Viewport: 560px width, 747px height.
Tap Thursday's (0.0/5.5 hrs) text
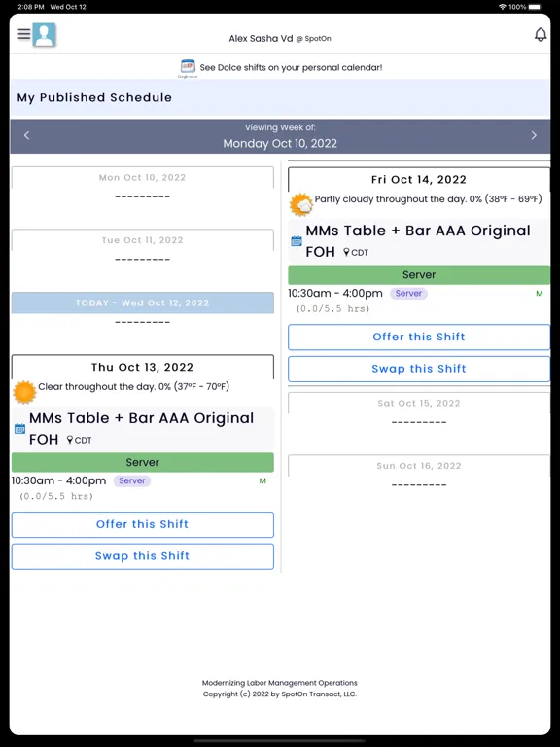coord(56,496)
